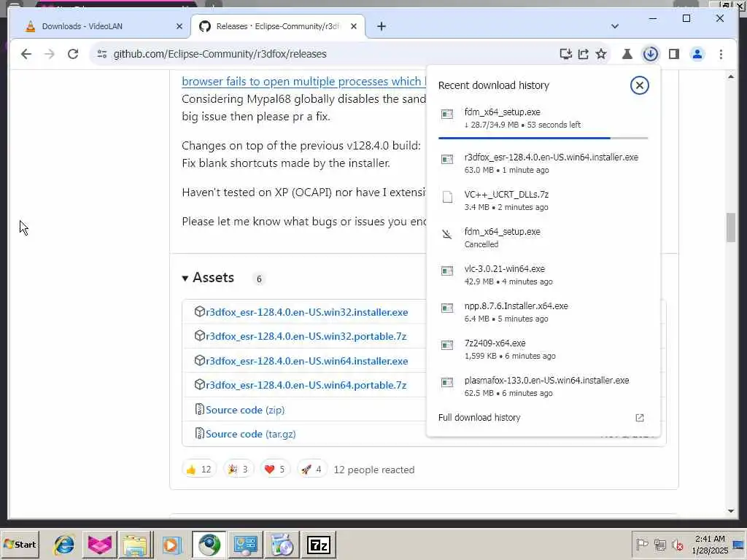Switch to Downloads - VideoLAN tab

pos(99,26)
